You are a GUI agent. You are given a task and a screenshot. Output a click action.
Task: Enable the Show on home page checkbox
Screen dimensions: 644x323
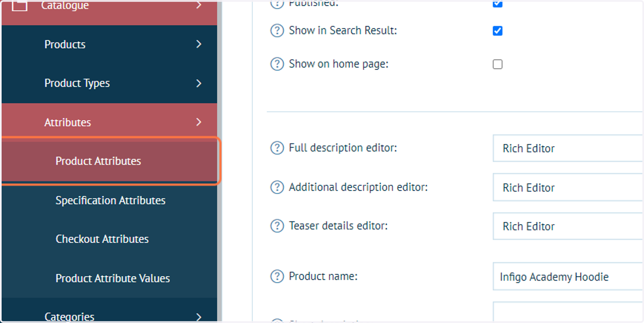tap(497, 64)
